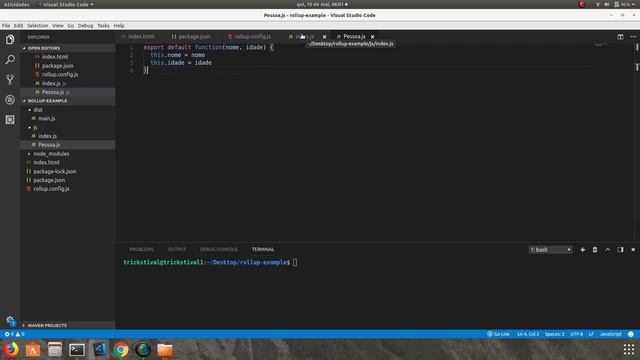Show applications grid in the dock
This screenshot has height=360, width=640.
tap(629, 350)
